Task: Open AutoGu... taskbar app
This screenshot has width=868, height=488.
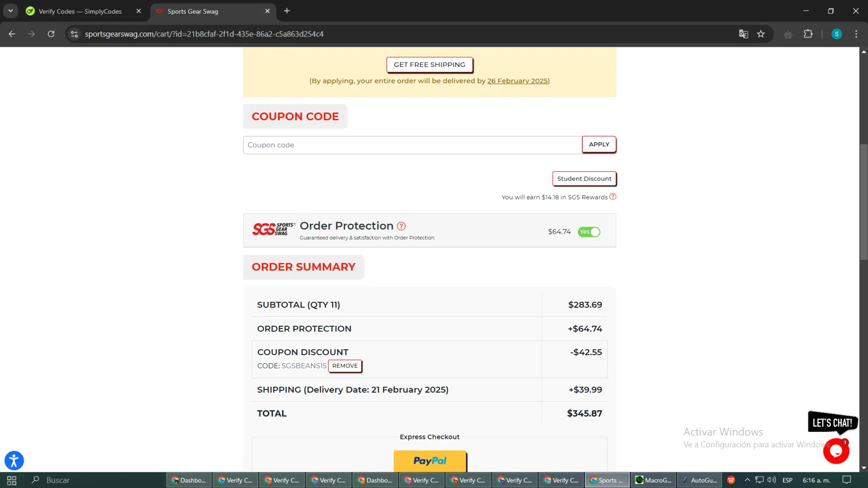Action: [700, 480]
